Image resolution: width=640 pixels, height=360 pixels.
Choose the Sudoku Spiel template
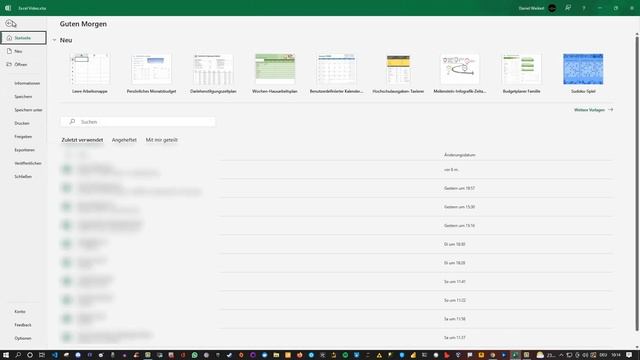coord(583,73)
